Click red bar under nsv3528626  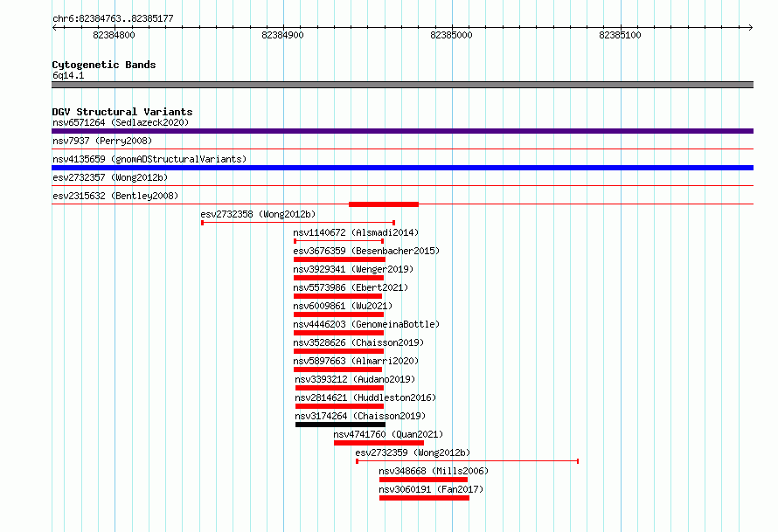click(x=339, y=351)
